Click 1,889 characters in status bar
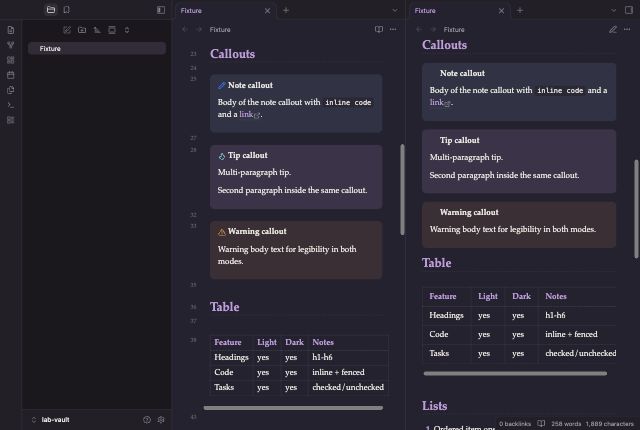640x430 pixels. (609, 424)
